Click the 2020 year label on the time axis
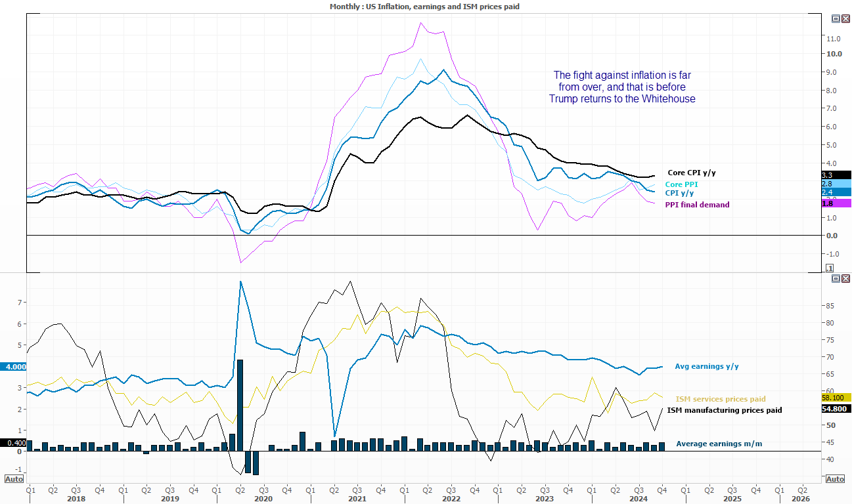The height and width of the screenshot is (504, 852). [263, 499]
